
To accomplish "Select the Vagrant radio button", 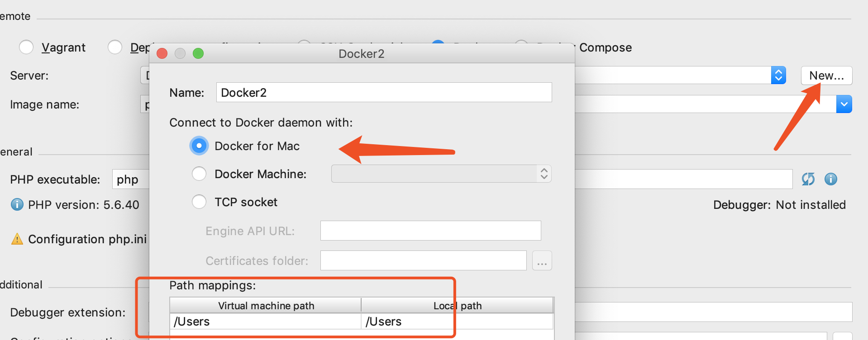I will coord(26,47).
